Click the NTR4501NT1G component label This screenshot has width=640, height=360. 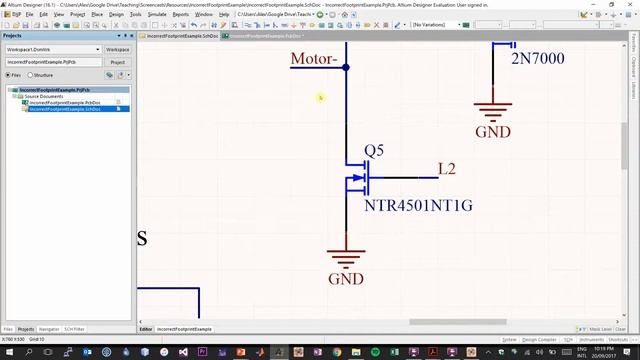[418, 205]
